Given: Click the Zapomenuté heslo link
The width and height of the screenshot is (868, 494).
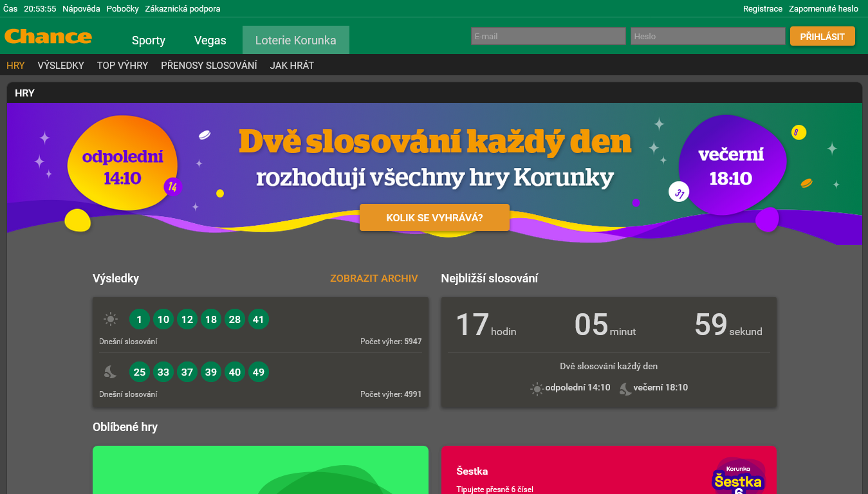Looking at the screenshot, I should pyautogui.click(x=824, y=9).
